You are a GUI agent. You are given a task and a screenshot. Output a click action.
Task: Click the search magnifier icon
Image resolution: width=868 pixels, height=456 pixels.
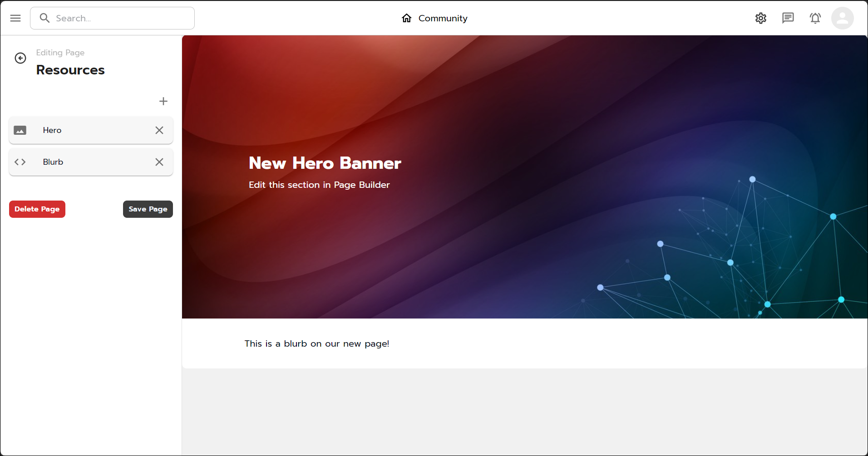click(44, 18)
